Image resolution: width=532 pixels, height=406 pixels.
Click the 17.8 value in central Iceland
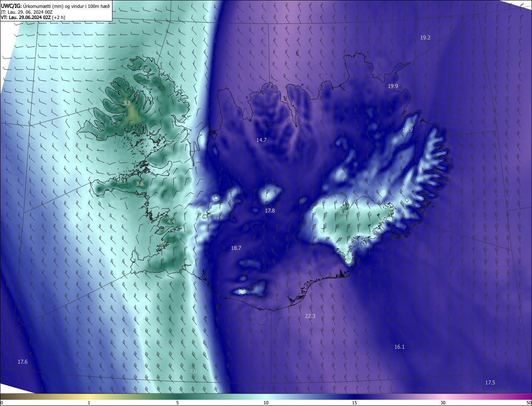tap(270, 210)
